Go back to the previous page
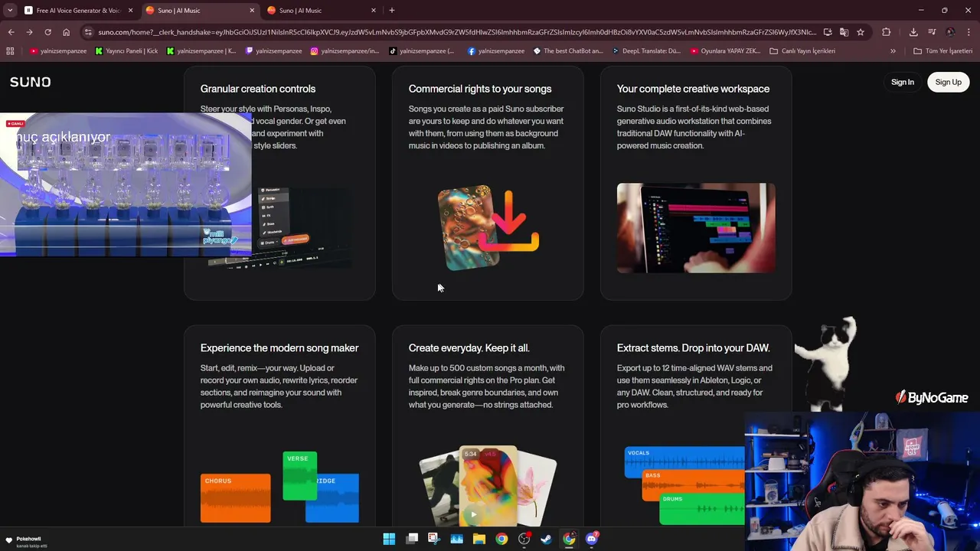980x551 pixels. (11, 32)
